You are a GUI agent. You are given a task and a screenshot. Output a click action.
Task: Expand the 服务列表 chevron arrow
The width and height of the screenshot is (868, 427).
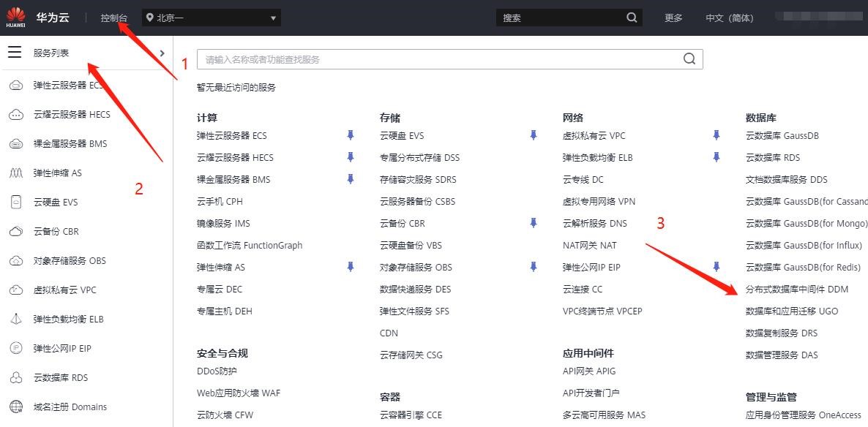[x=162, y=53]
